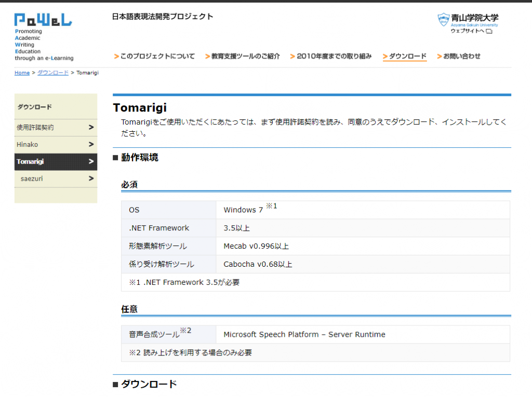This screenshot has width=532, height=397.
Task: Click the 3.5以上 value cell
Action: tap(363, 228)
